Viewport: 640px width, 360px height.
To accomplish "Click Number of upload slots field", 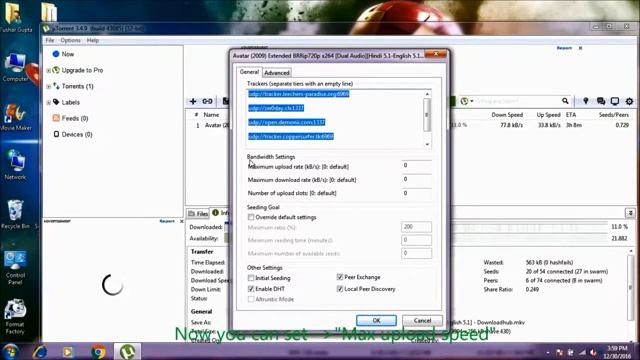I will click(x=416, y=193).
